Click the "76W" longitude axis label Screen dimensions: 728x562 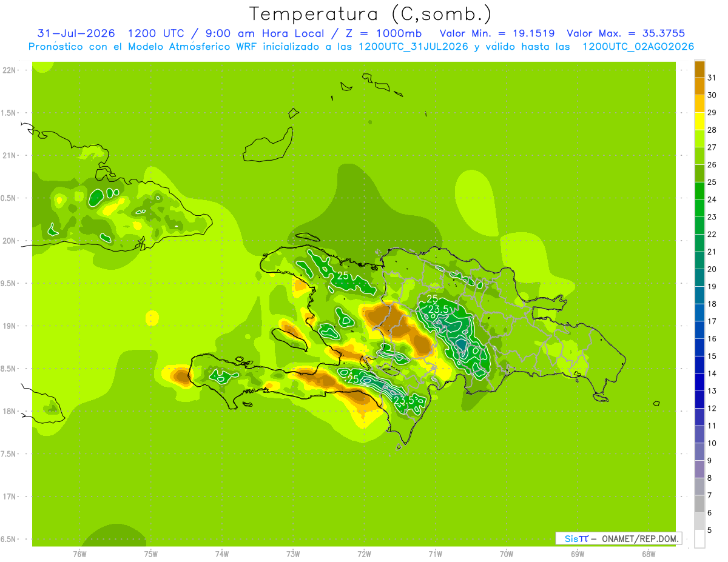point(79,554)
